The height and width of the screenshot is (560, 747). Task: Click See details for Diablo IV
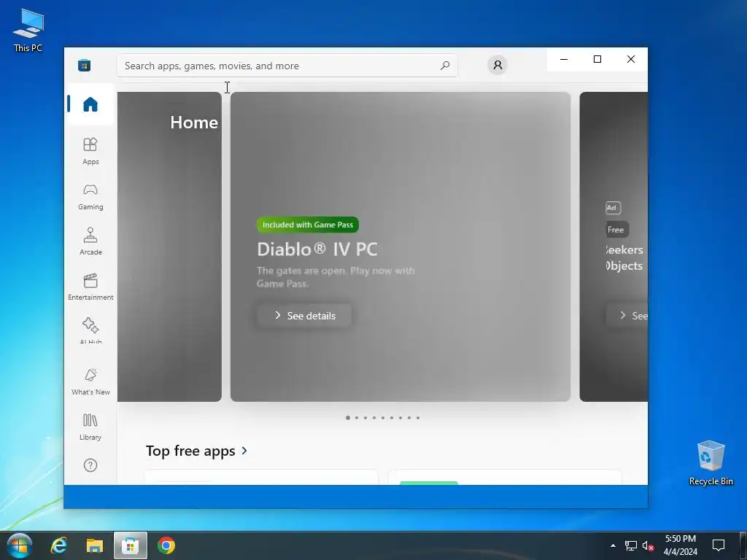click(x=304, y=316)
